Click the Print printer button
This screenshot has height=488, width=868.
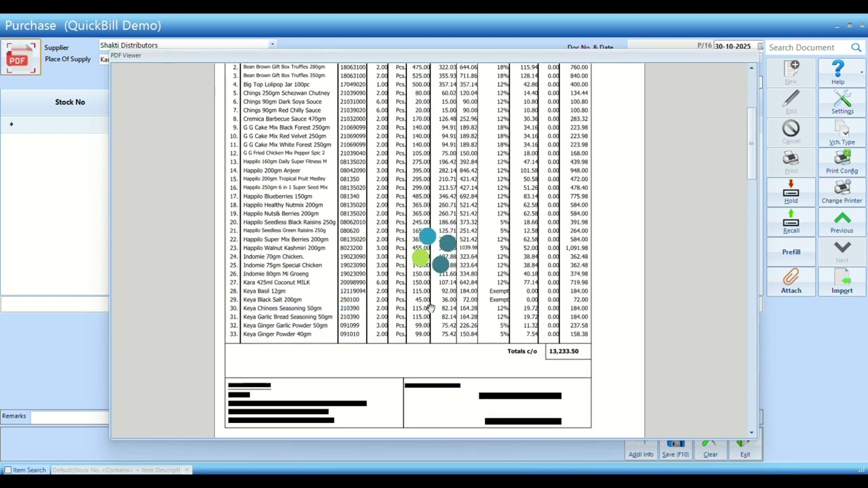791,162
